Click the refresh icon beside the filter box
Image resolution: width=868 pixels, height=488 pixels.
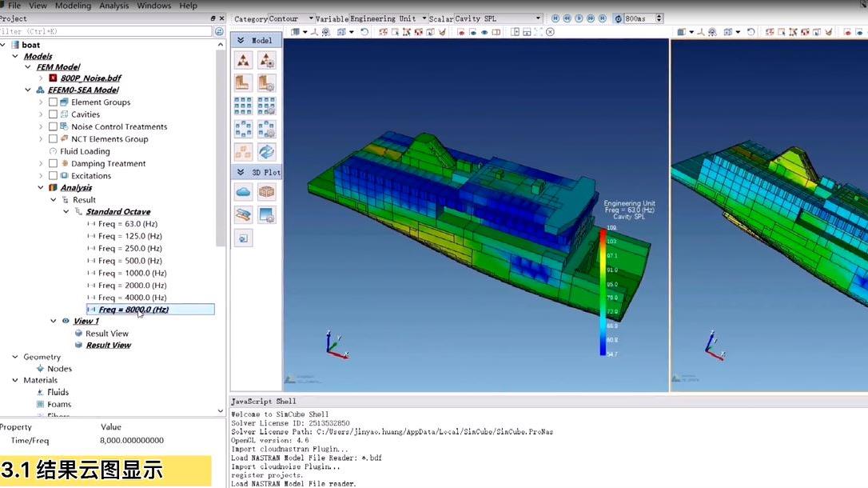tap(219, 31)
